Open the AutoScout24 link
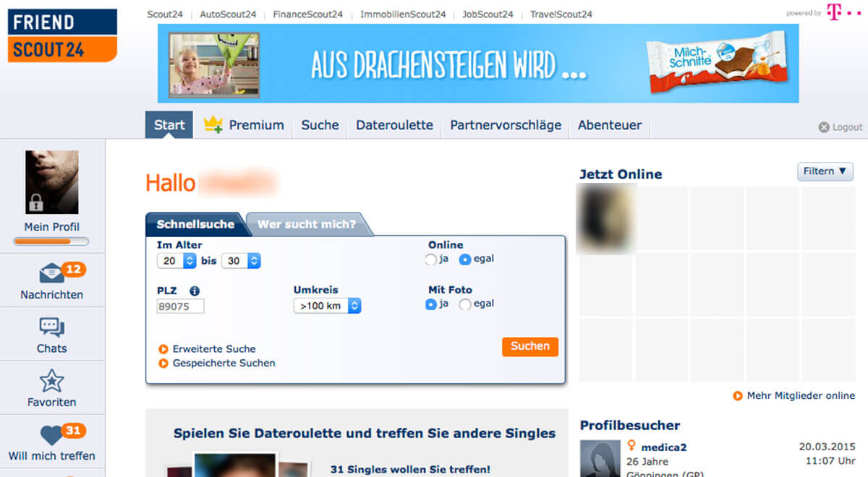 [x=227, y=14]
